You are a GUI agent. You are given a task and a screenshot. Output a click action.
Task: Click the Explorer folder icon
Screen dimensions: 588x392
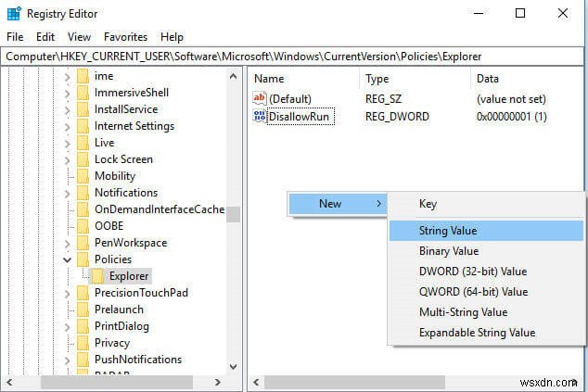pyautogui.click(x=98, y=276)
